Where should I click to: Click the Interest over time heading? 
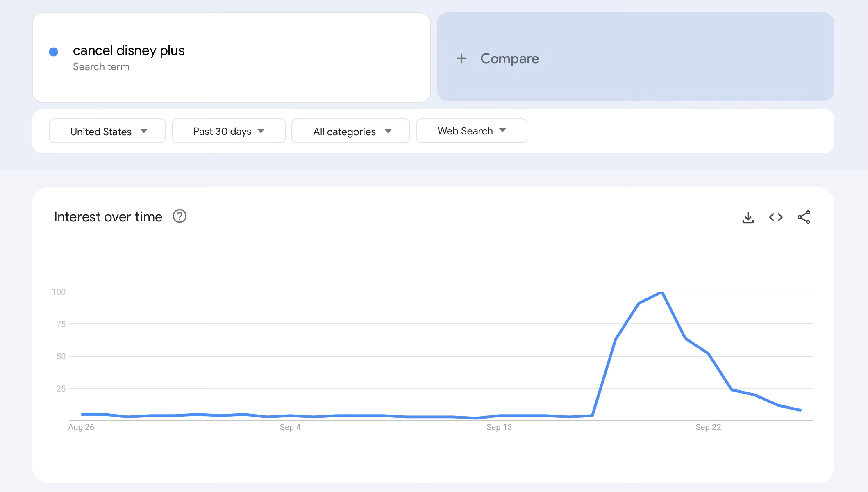pyautogui.click(x=108, y=216)
